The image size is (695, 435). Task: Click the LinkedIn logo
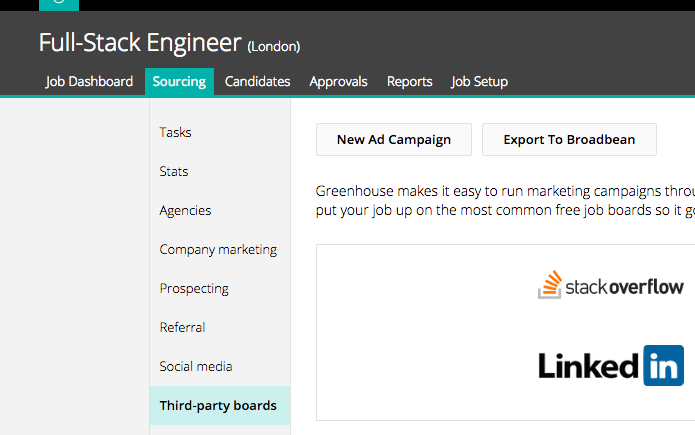611,365
